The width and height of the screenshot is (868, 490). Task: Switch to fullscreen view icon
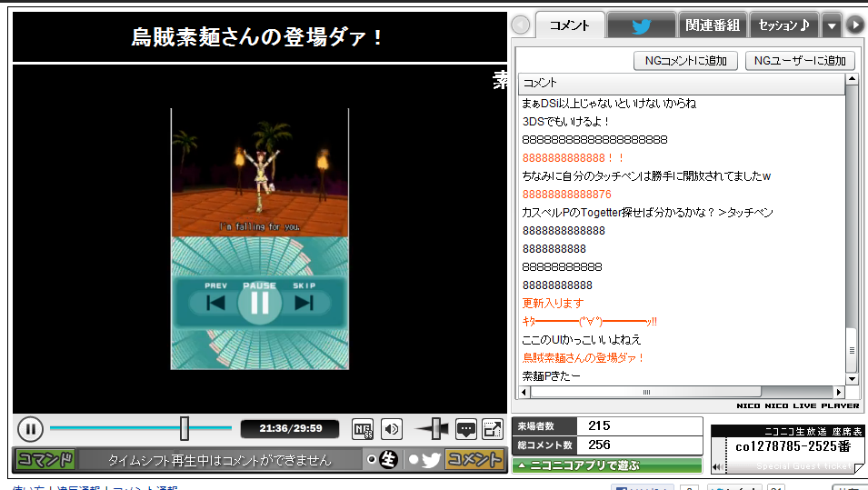492,429
